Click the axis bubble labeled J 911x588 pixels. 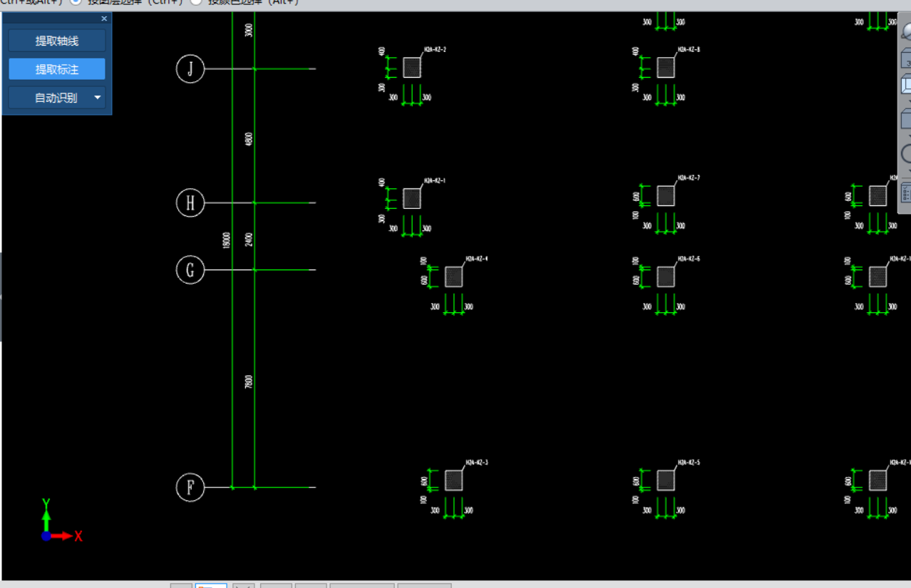(x=190, y=69)
